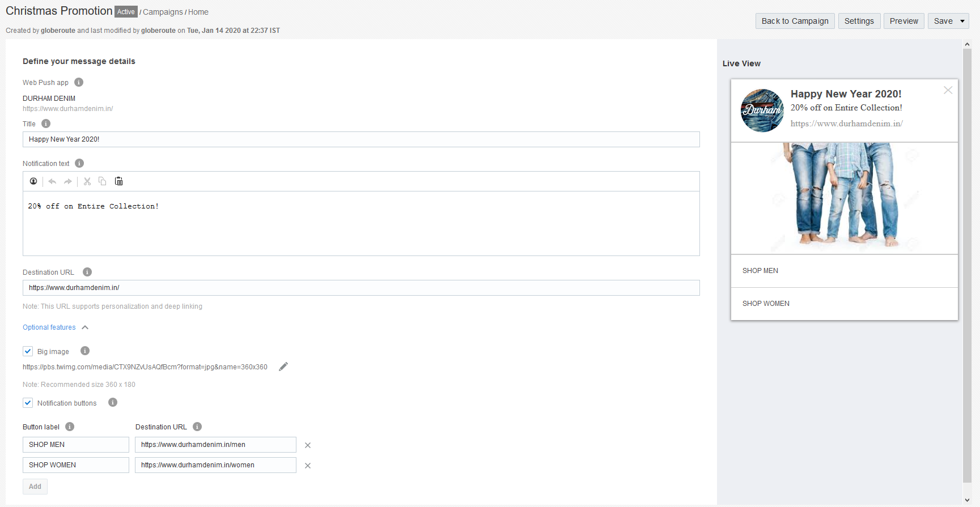Click the cut scissors icon in the toolbar
The width and height of the screenshot is (980, 507).
coord(87,181)
